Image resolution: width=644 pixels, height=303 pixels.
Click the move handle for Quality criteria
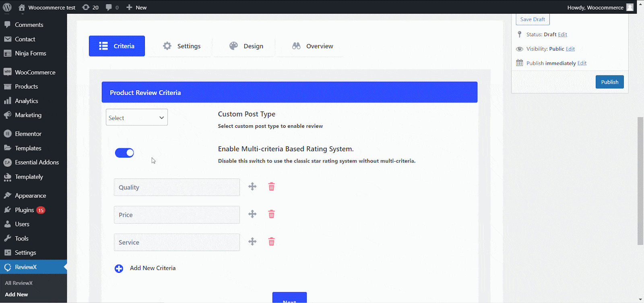click(252, 187)
